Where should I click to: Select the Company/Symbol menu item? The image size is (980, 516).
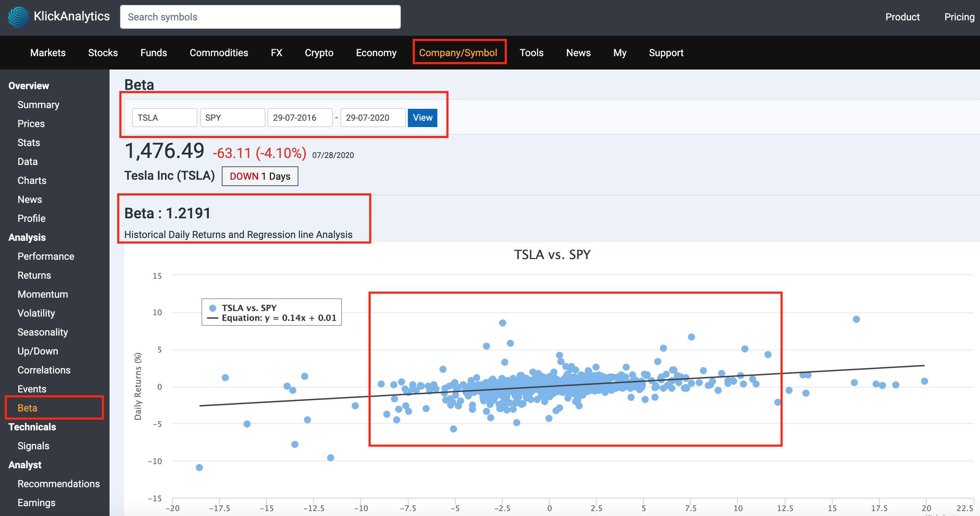pos(458,53)
